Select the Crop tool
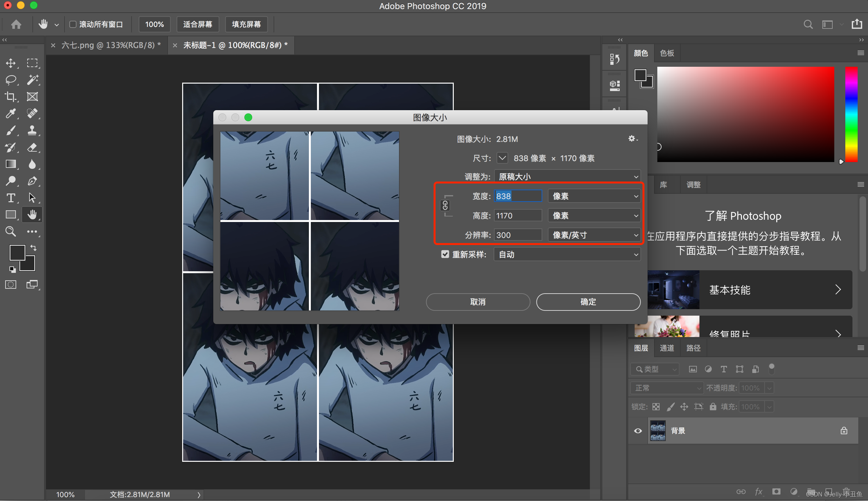 [11, 97]
